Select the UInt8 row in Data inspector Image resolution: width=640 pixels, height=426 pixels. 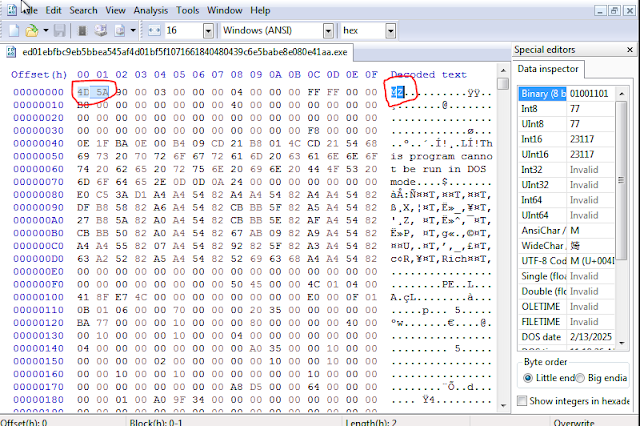(x=567, y=124)
